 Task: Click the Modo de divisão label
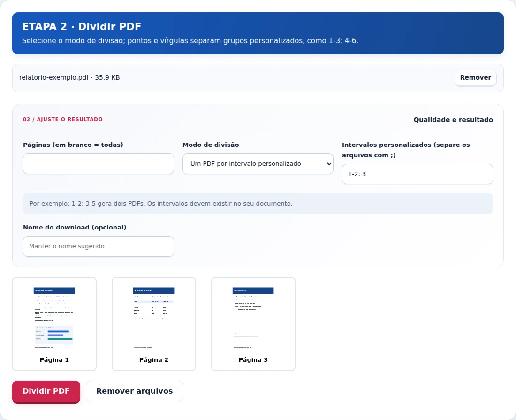[211, 145]
